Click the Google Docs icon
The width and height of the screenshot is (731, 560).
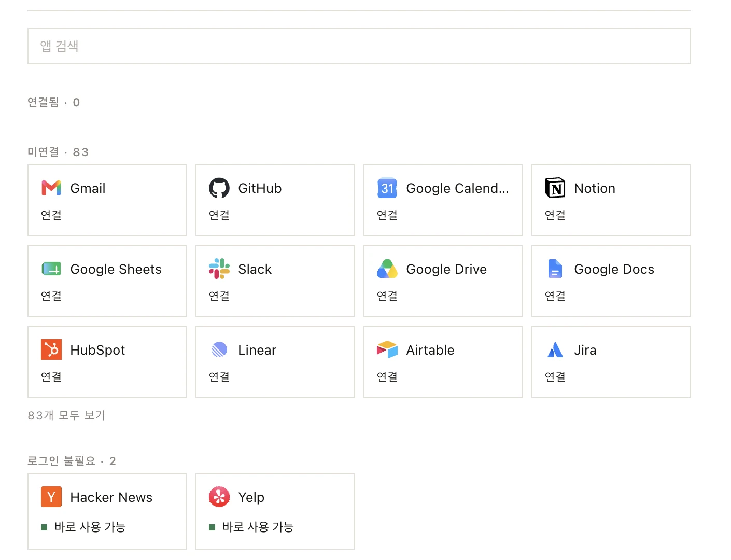(x=555, y=269)
